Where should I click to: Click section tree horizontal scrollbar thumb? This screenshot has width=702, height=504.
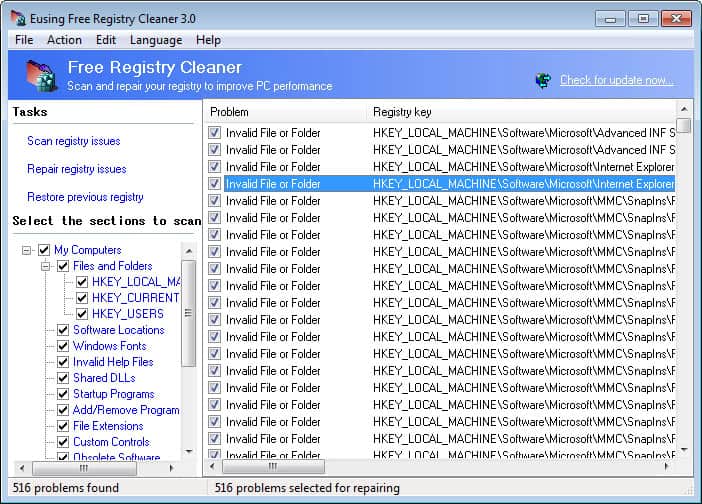point(84,468)
